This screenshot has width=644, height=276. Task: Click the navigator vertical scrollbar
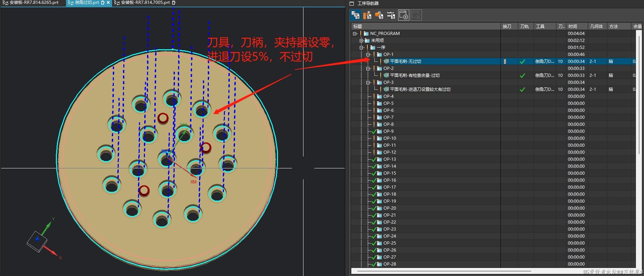tap(640, 94)
